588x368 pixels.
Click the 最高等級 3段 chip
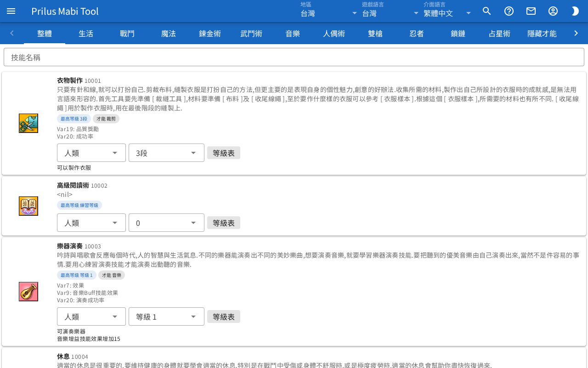click(x=74, y=119)
